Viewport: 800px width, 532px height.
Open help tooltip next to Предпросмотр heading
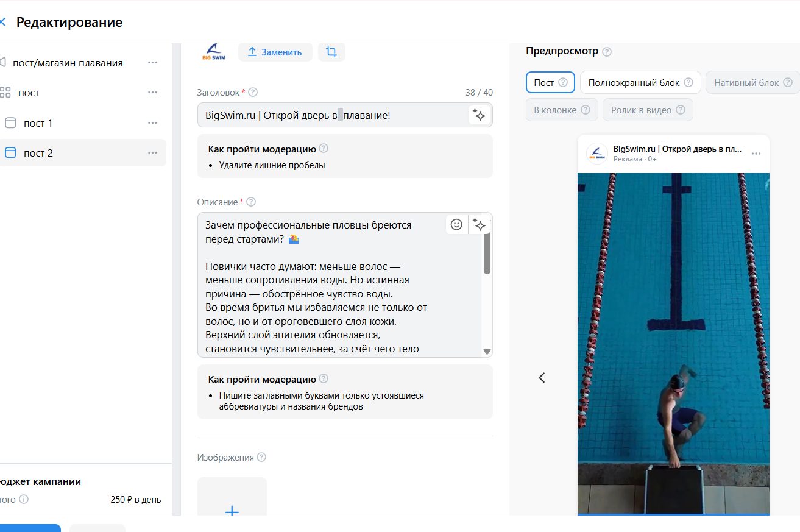coord(607,52)
